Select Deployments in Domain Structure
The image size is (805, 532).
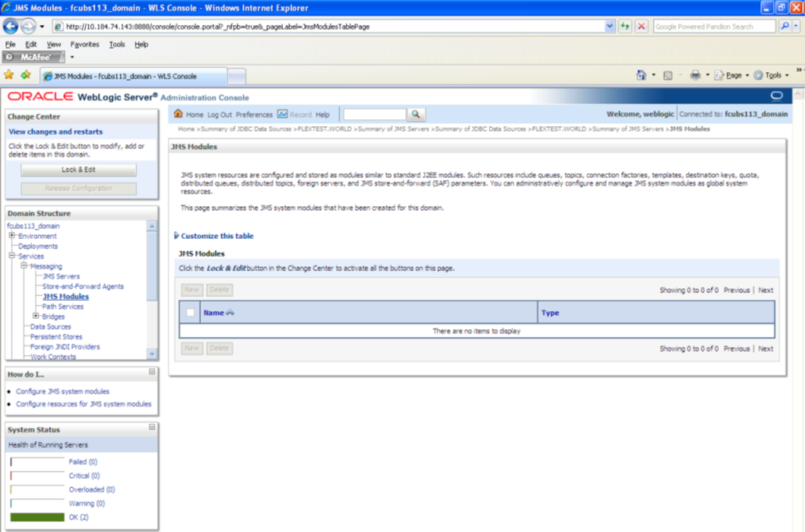point(38,246)
